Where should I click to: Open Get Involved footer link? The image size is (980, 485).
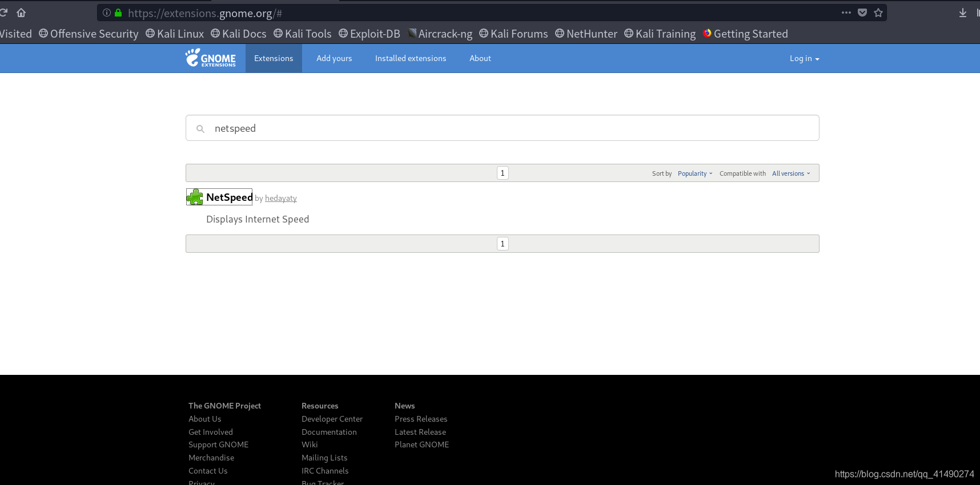(x=211, y=432)
